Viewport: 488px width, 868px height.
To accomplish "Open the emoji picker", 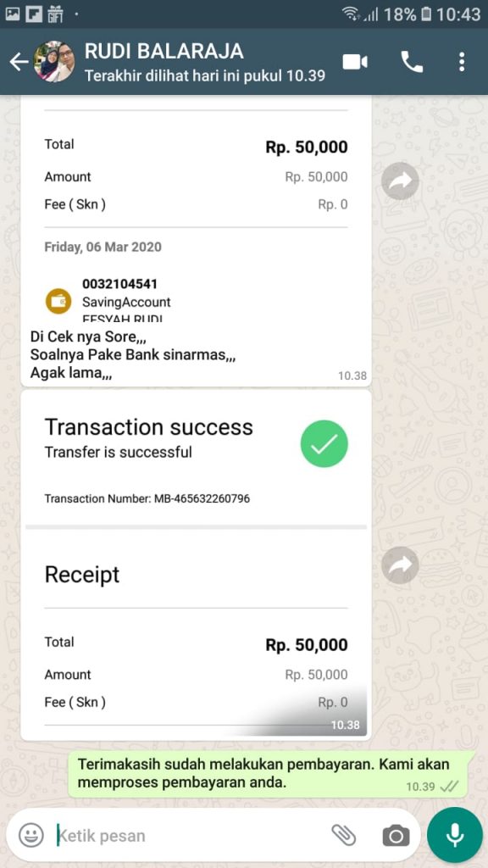I will (31, 835).
